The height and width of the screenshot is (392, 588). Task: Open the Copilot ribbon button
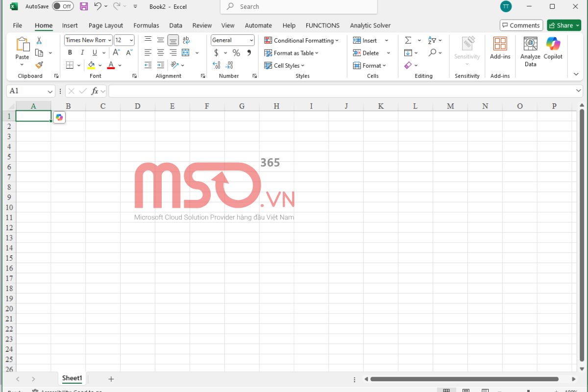click(x=553, y=49)
